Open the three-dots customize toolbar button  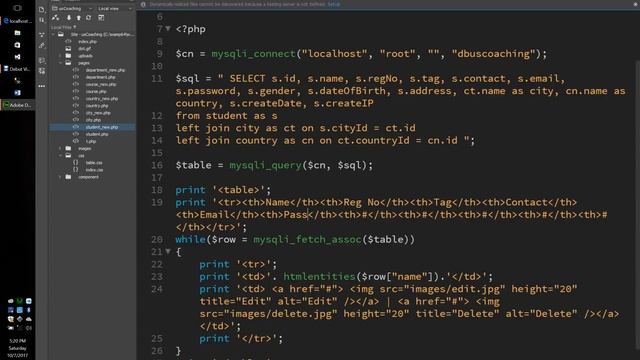(42, 86)
